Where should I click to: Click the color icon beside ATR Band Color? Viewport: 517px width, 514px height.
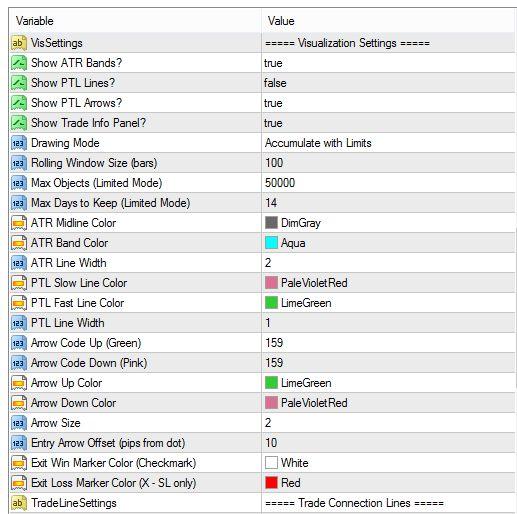(19, 243)
